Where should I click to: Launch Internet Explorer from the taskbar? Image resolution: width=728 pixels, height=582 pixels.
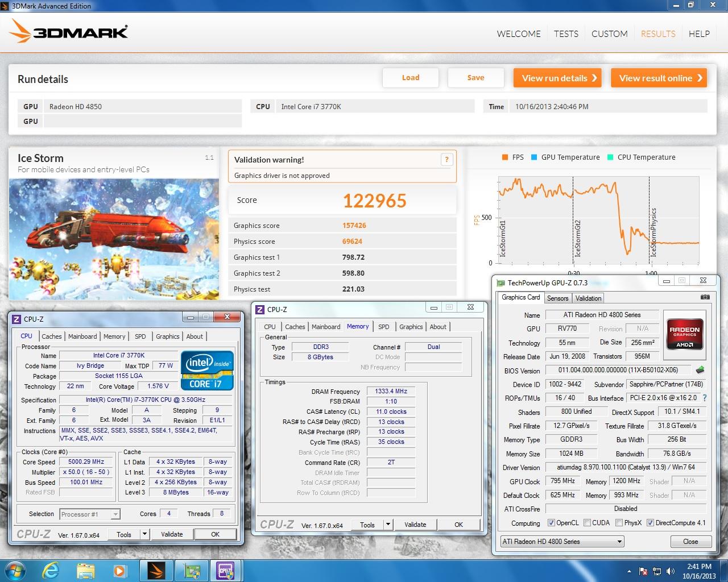pos(51,570)
